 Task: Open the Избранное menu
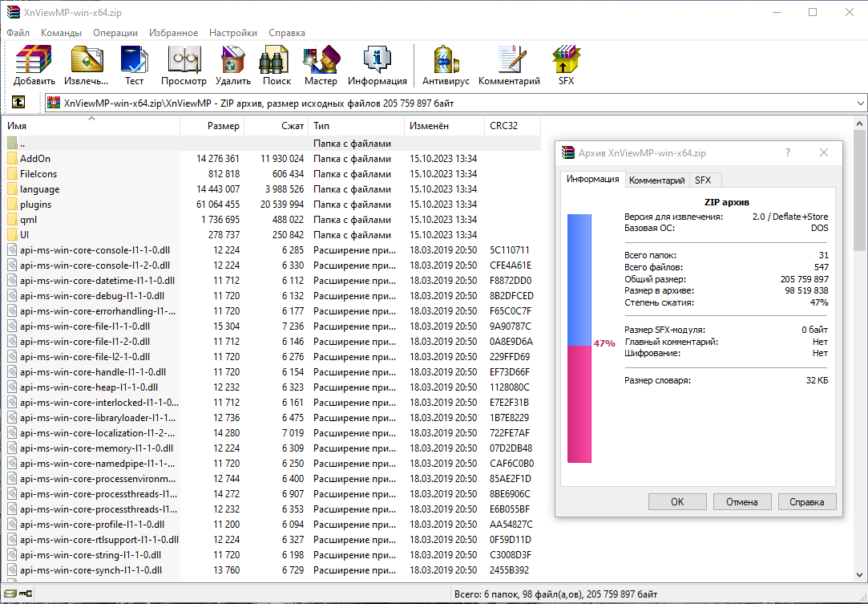point(173,33)
